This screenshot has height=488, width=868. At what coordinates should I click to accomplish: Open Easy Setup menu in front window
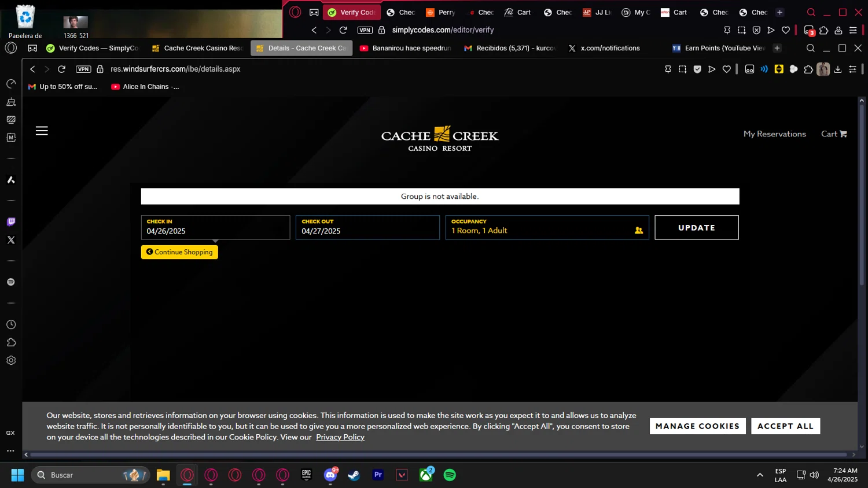(x=852, y=69)
